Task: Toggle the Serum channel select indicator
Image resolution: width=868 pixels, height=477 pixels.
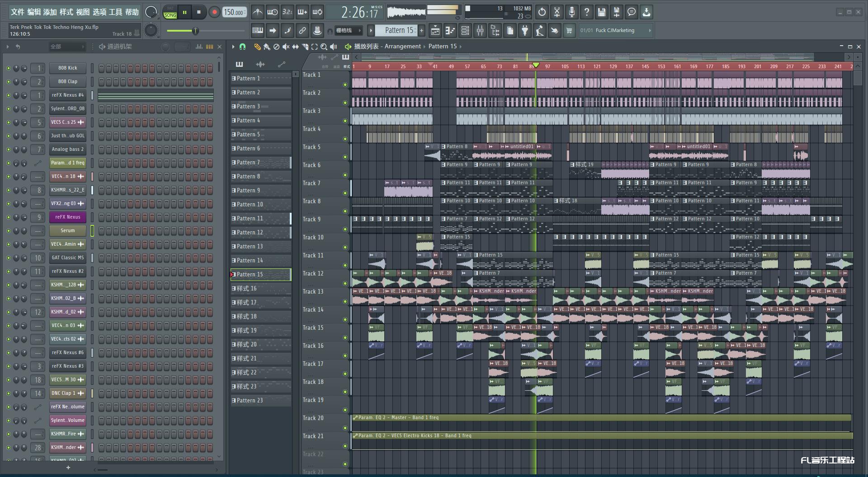Action: pos(92,231)
